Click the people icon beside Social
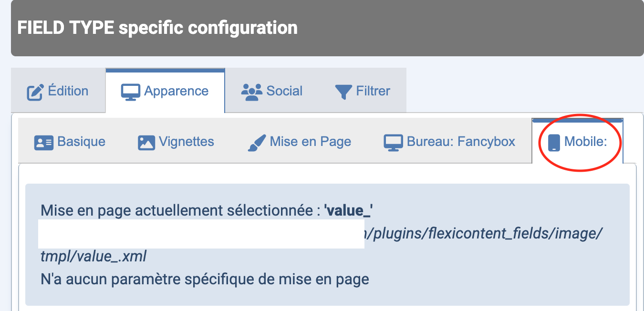Screen dimensions: 644x311 [252, 91]
